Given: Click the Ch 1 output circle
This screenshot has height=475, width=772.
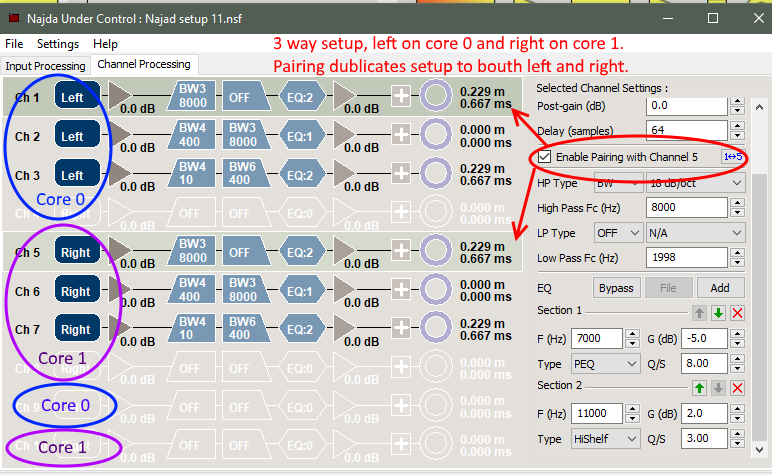Looking at the screenshot, I should (x=436, y=95).
